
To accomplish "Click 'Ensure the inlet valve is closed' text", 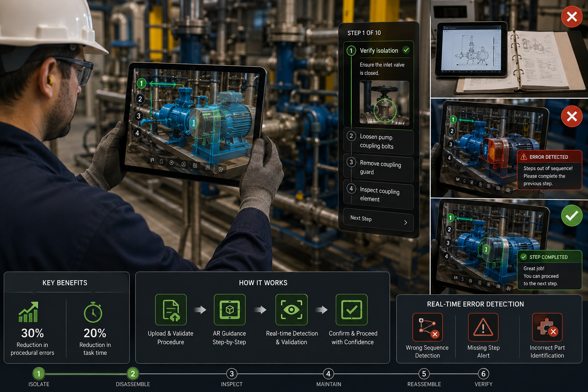I will [382, 69].
